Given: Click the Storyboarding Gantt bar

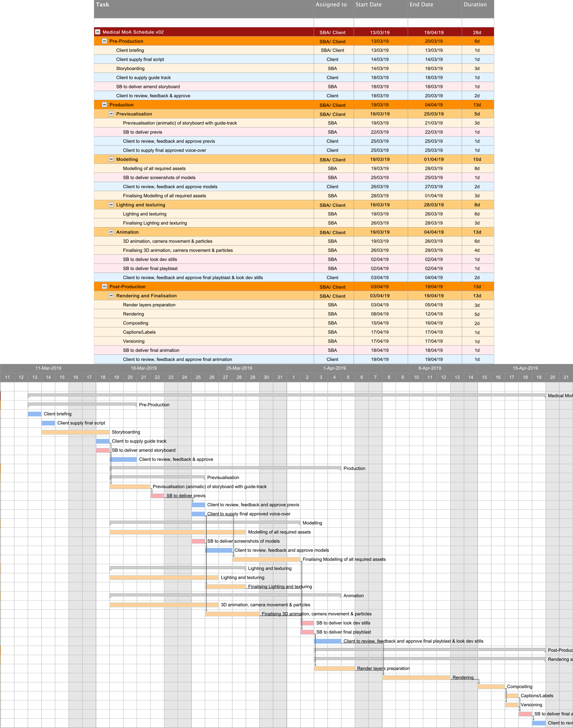Looking at the screenshot, I should (x=75, y=432).
